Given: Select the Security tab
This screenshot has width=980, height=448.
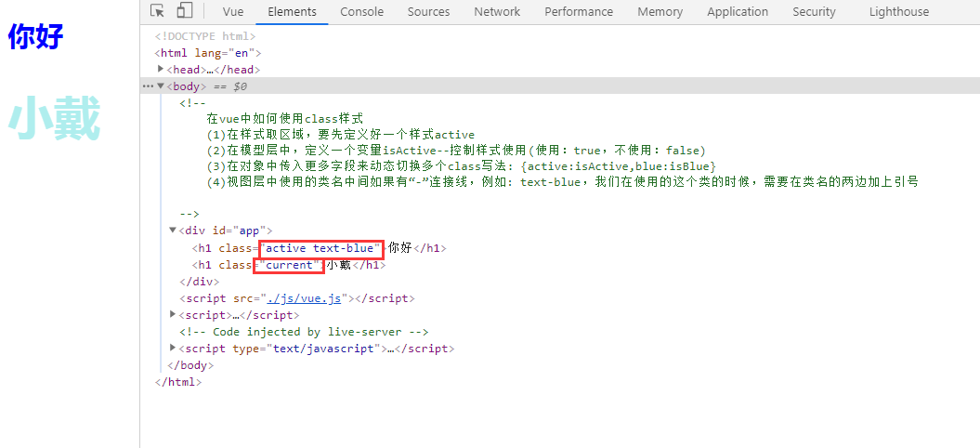Looking at the screenshot, I should [x=814, y=12].
